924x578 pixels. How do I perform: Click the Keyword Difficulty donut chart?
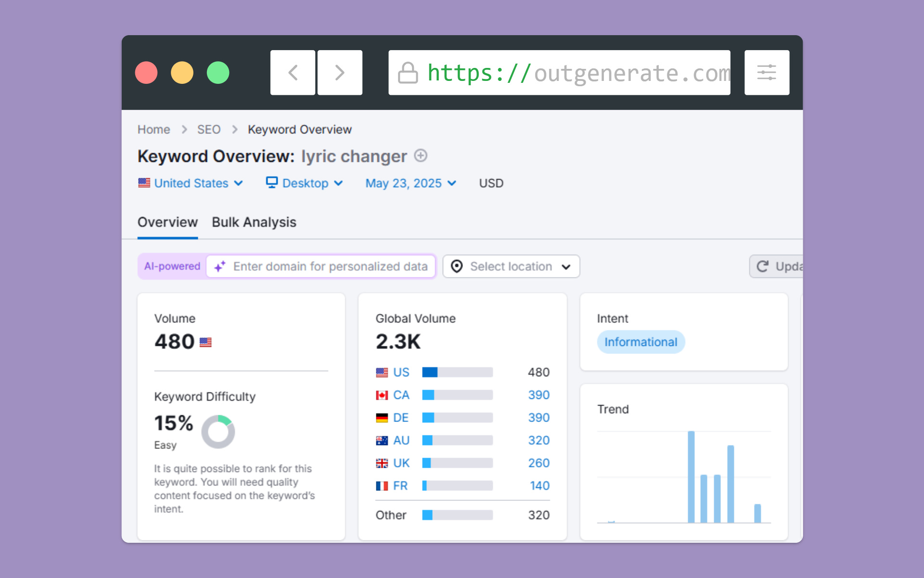click(x=218, y=432)
